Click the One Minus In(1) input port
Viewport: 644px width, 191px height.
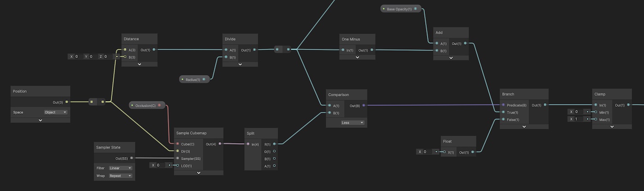point(343,50)
